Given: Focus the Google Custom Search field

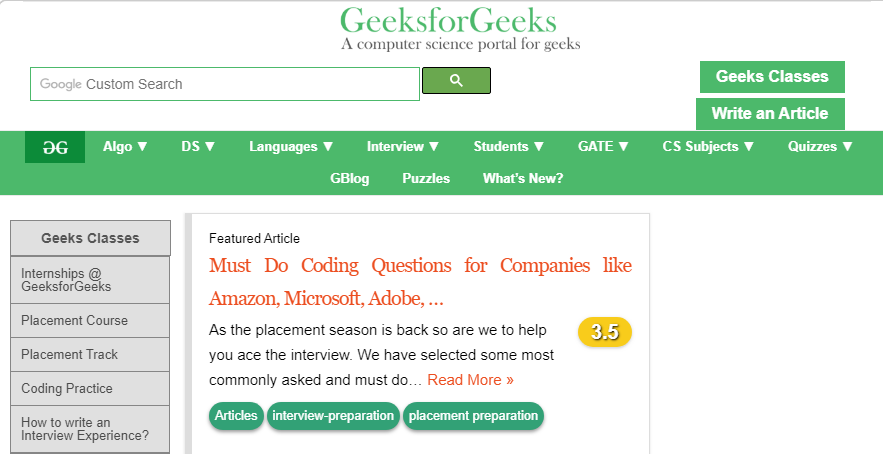Looking at the screenshot, I should [225, 84].
